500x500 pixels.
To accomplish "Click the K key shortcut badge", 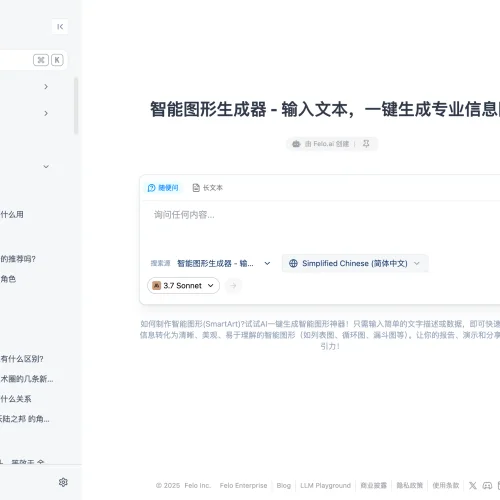I will pyautogui.click(x=57, y=60).
